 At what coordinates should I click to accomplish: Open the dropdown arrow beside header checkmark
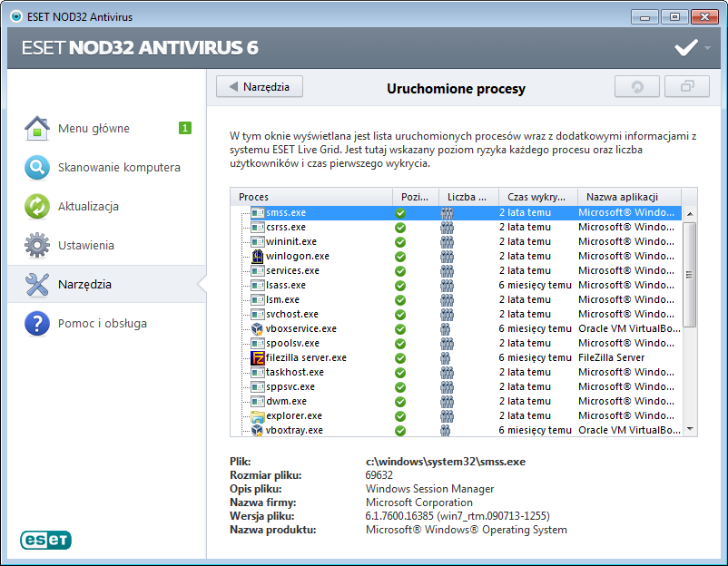[x=707, y=47]
